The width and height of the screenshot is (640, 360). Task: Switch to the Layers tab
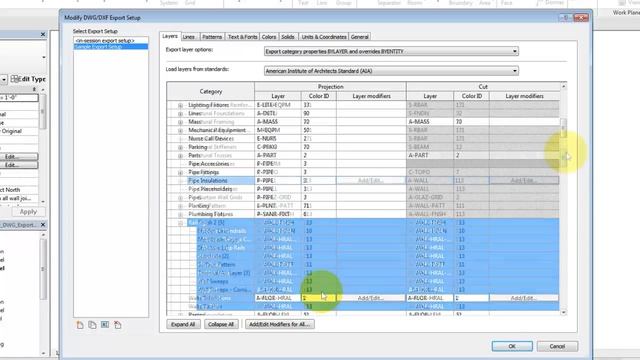click(170, 36)
